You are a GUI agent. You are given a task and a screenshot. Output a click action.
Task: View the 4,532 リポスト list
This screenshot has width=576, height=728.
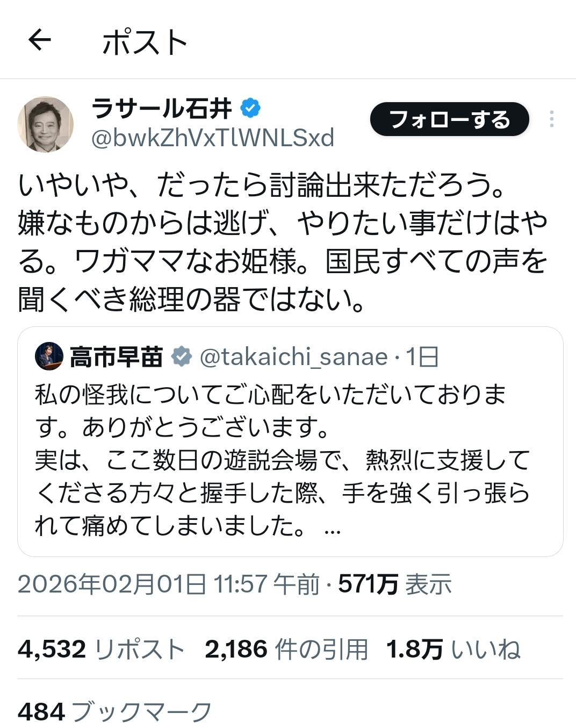pos(101,649)
